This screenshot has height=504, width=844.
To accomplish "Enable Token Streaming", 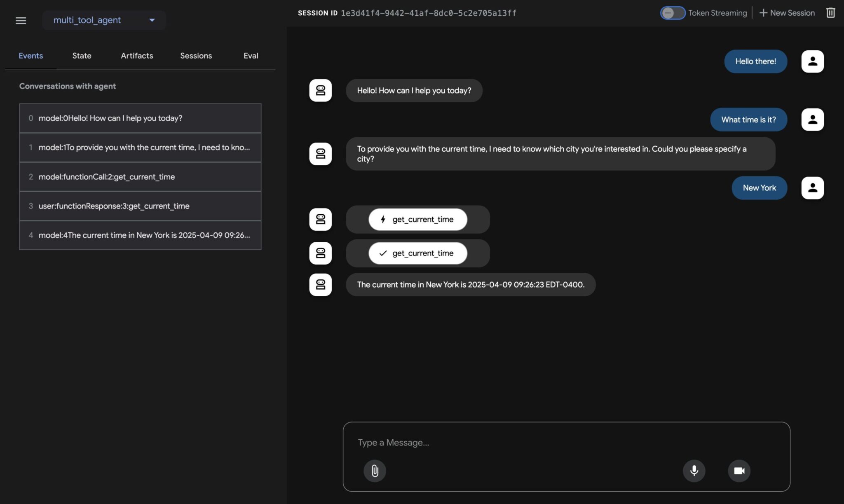I will (x=672, y=13).
